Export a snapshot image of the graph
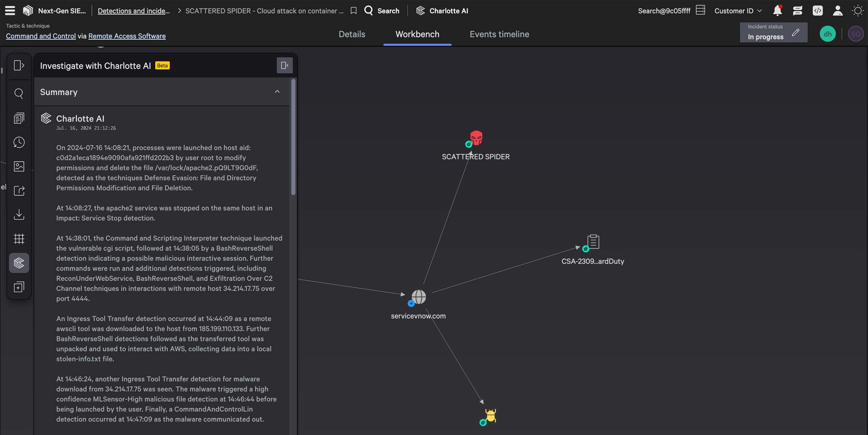 (19, 166)
